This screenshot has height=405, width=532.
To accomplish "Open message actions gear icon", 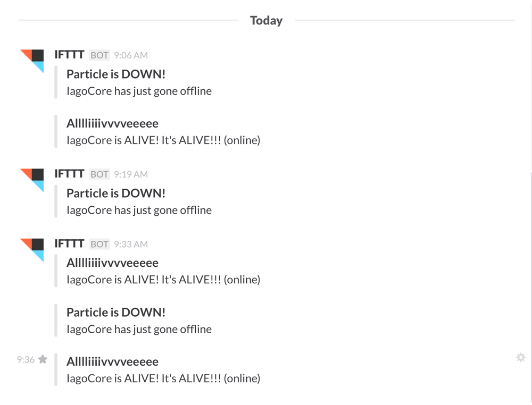I will (x=521, y=357).
